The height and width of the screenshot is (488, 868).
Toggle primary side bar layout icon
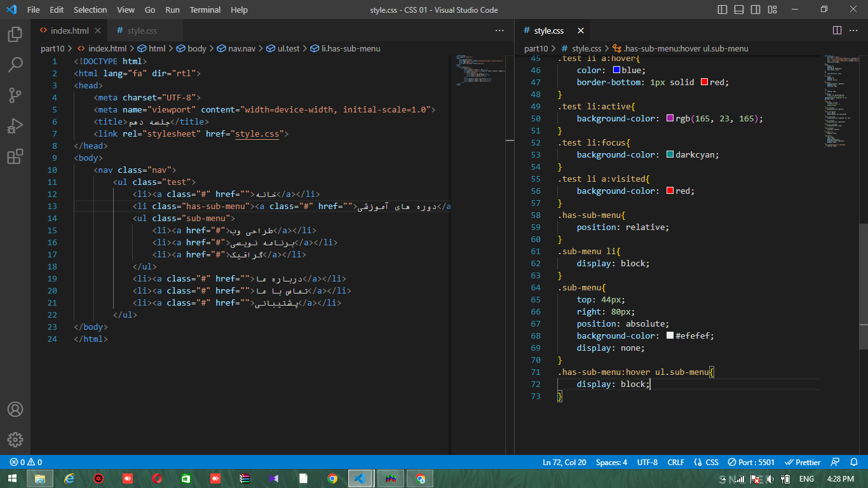[722, 10]
